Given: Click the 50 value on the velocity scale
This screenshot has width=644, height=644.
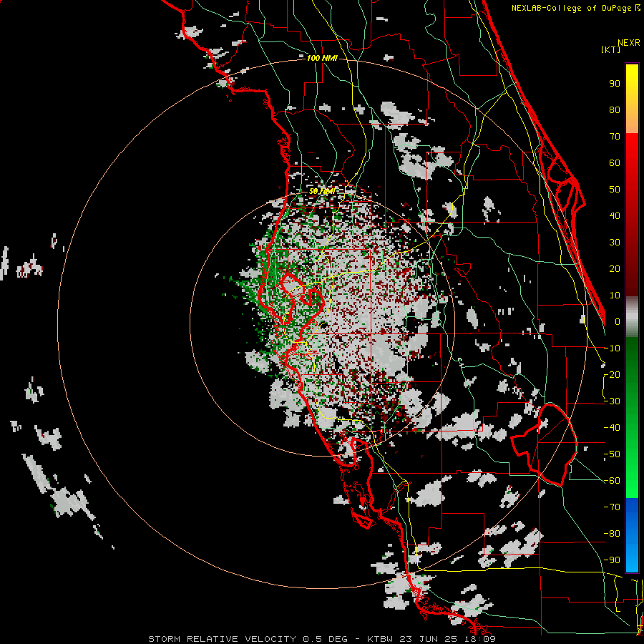Looking at the screenshot, I should click(615, 190).
